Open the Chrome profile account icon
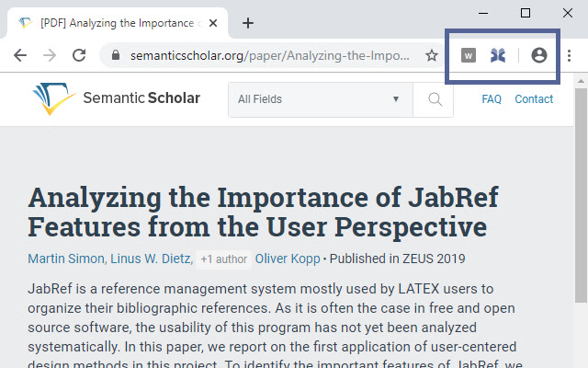 click(539, 55)
